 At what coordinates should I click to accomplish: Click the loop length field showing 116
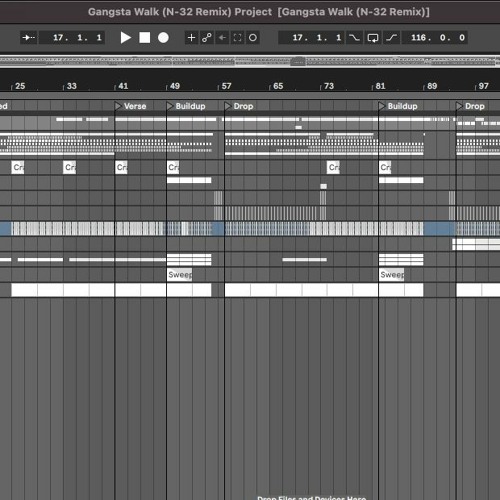[435, 38]
